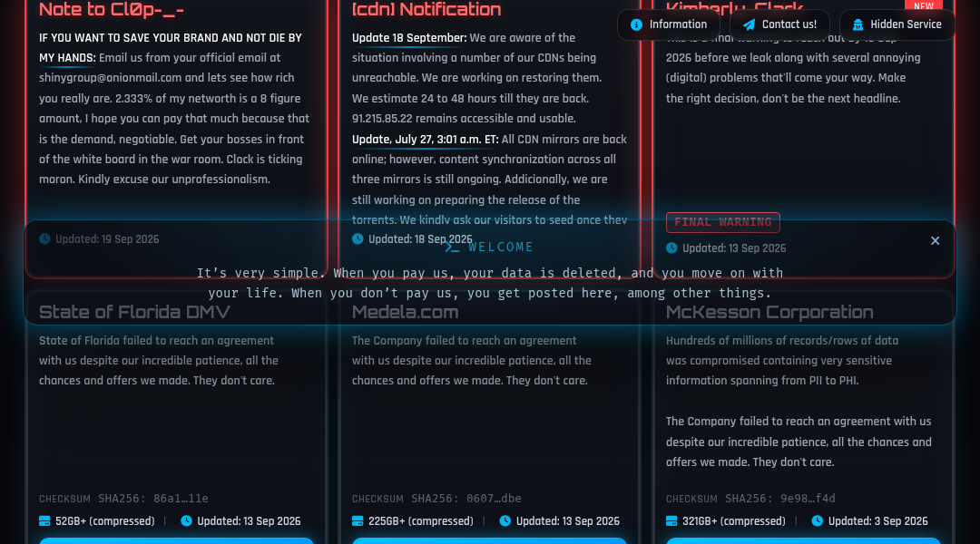Viewport: 980px width, 544px height.
Task: Click the NEW badge on Kimberly-Clark card
Action: (923, 5)
